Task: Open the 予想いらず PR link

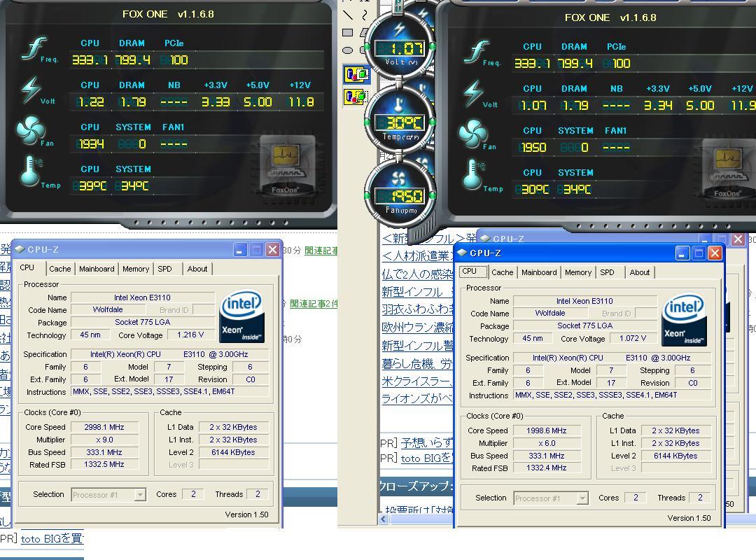Action: [427, 442]
